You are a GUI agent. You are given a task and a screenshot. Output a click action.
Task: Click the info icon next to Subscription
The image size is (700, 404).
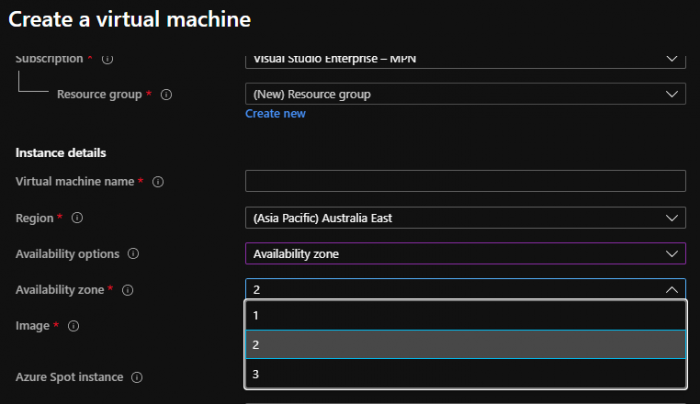(x=107, y=59)
